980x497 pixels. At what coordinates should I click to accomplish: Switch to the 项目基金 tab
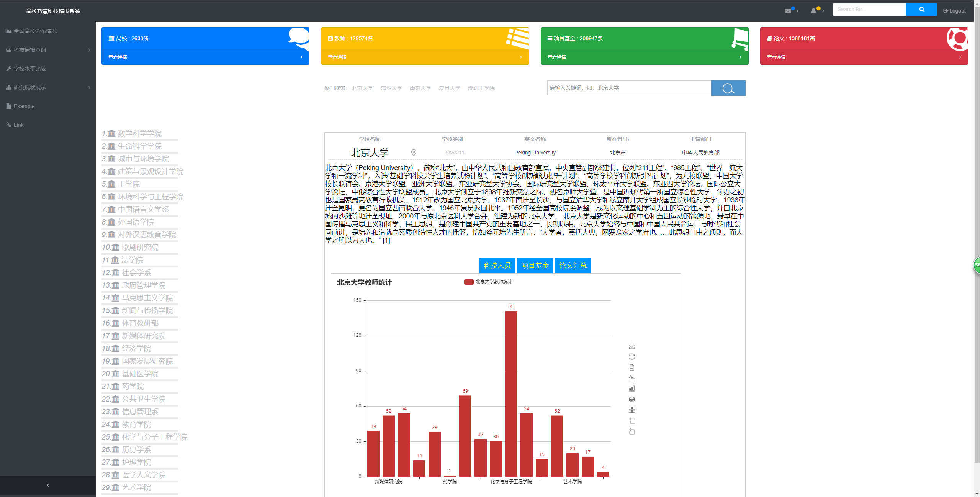(535, 266)
